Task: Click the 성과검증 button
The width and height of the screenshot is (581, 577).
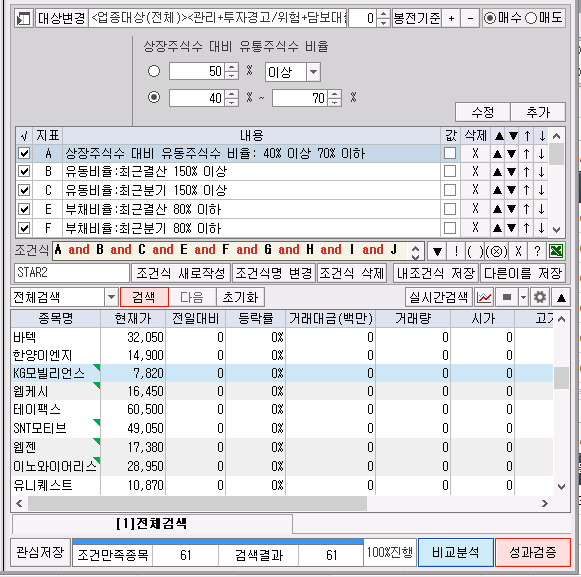Action: pos(533,553)
